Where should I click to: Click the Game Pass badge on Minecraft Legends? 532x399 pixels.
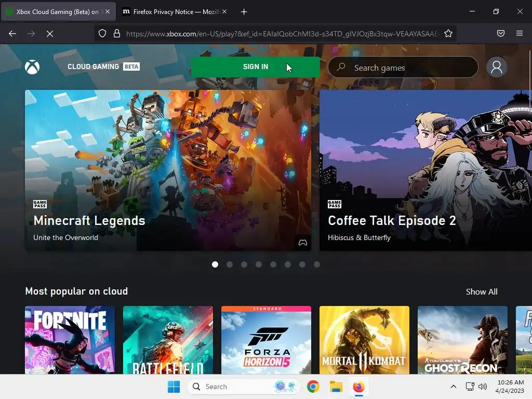point(39,204)
